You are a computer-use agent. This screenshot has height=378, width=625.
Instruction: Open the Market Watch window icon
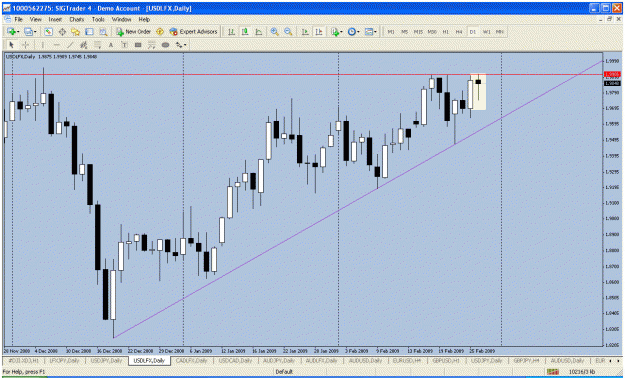(48, 32)
